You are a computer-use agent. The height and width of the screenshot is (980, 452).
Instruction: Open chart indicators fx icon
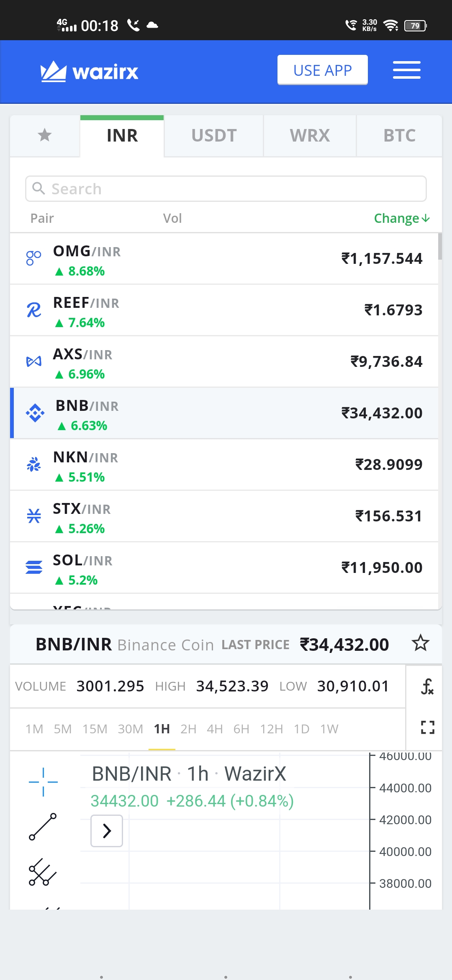click(x=427, y=687)
